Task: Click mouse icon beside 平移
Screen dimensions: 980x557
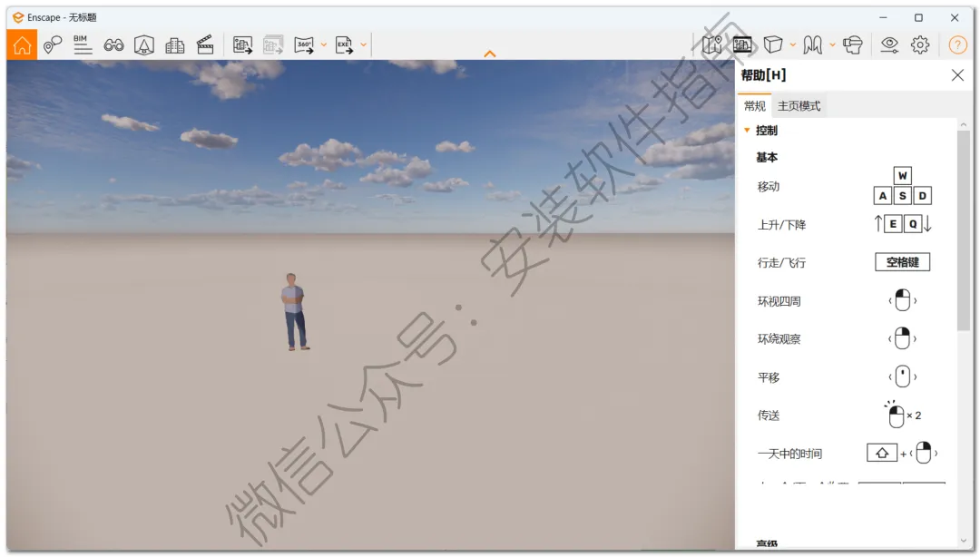Action: [903, 377]
